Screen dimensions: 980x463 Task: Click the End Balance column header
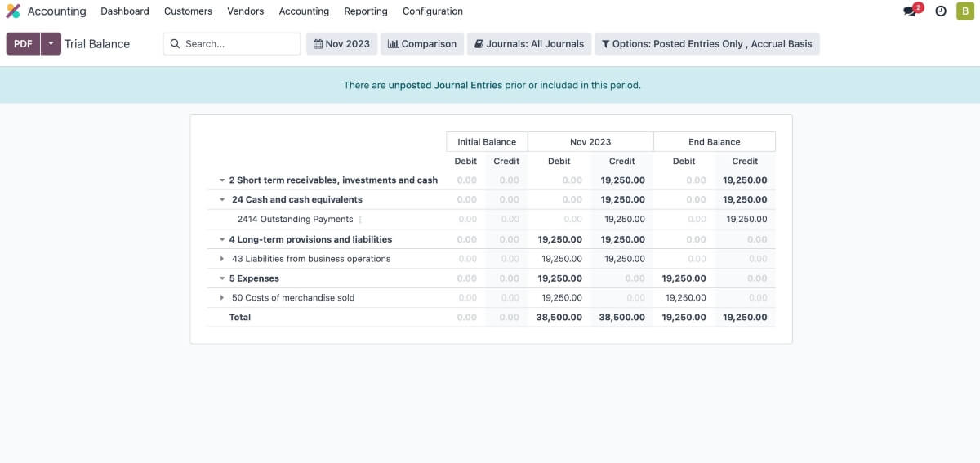click(x=715, y=142)
